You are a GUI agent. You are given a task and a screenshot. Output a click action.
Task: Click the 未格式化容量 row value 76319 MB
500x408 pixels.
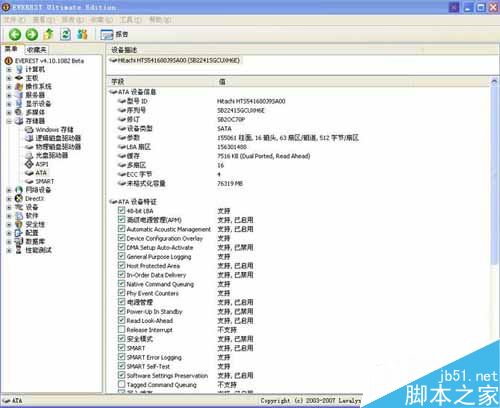(x=230, y=183)
